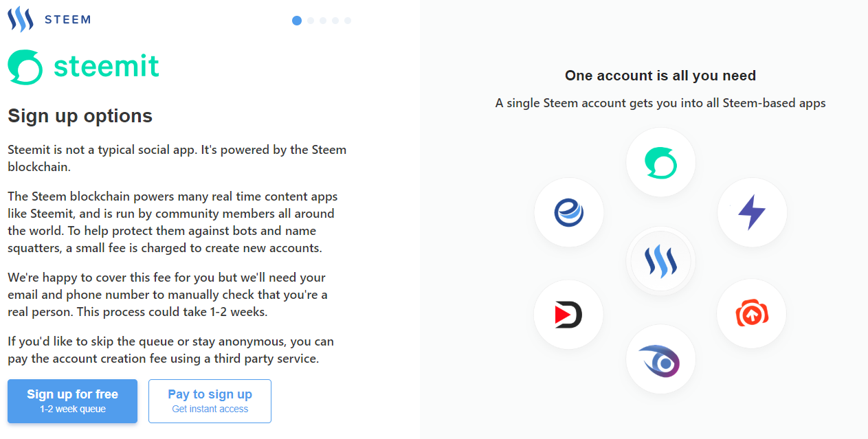Viewport: 868px width, 439px height.
Task: Click 'One account is all you need' heading
Action: click(x=660, y=76)
